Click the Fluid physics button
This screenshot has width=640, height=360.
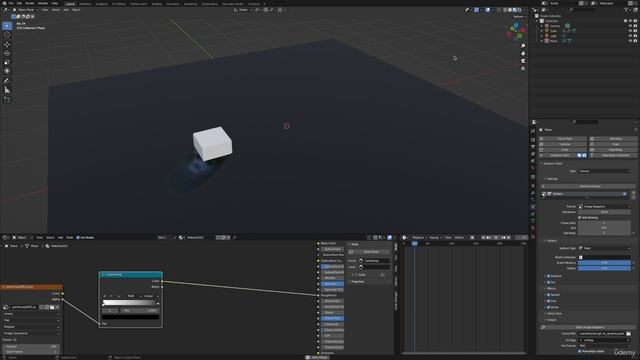pyautogui.click(x=613, y=144)
